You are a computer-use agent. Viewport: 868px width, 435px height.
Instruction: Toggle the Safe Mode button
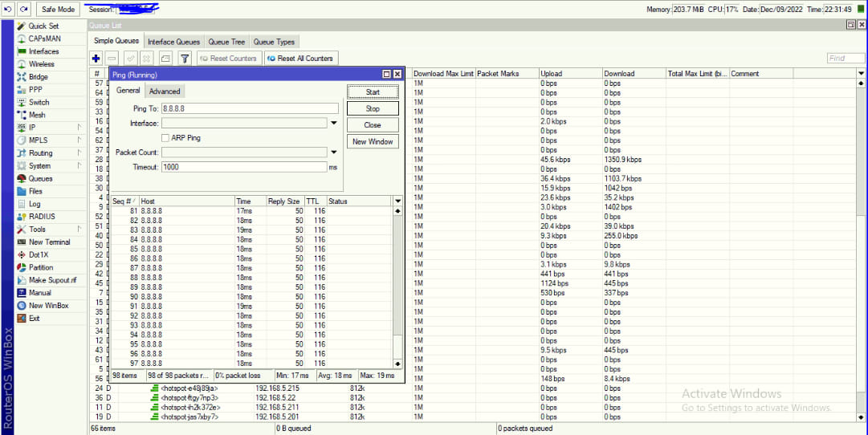point(58,10)
